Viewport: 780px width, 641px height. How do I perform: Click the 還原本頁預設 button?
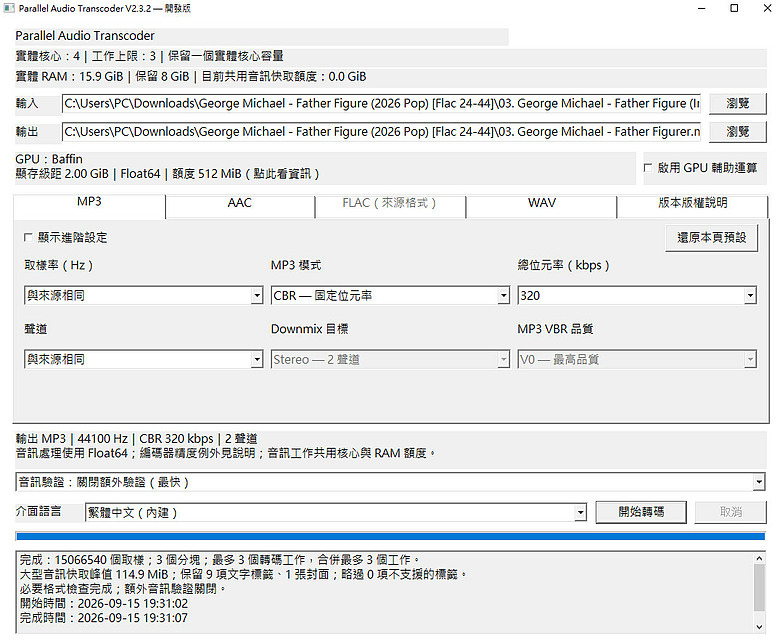click(x=711, y=238)
